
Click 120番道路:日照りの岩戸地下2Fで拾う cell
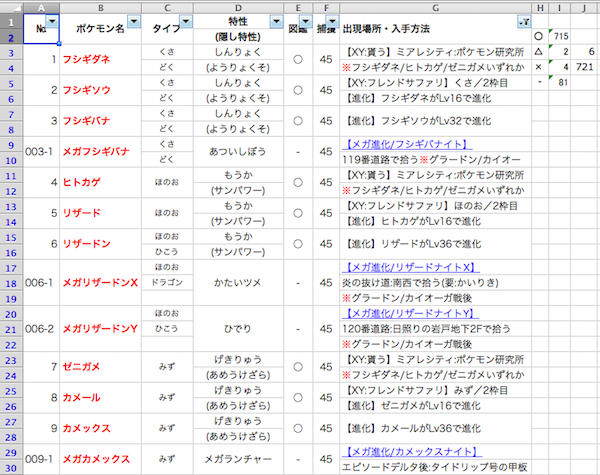[435, 328]
